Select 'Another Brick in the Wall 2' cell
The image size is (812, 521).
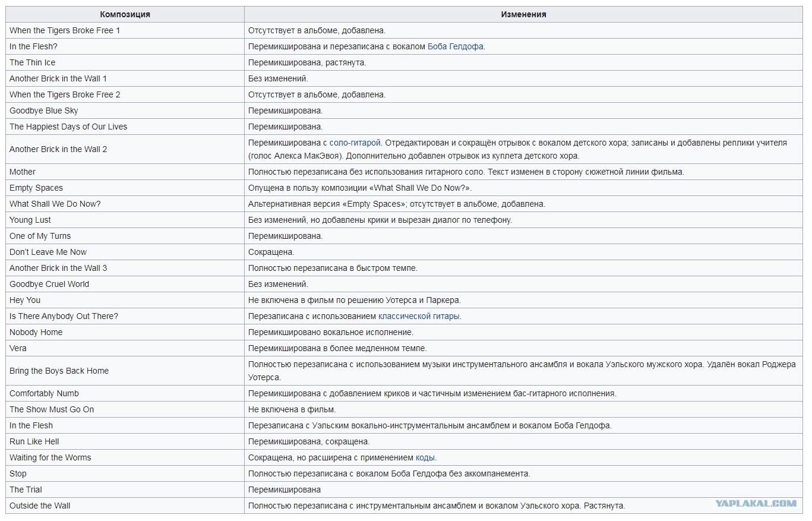pos(125,149)
